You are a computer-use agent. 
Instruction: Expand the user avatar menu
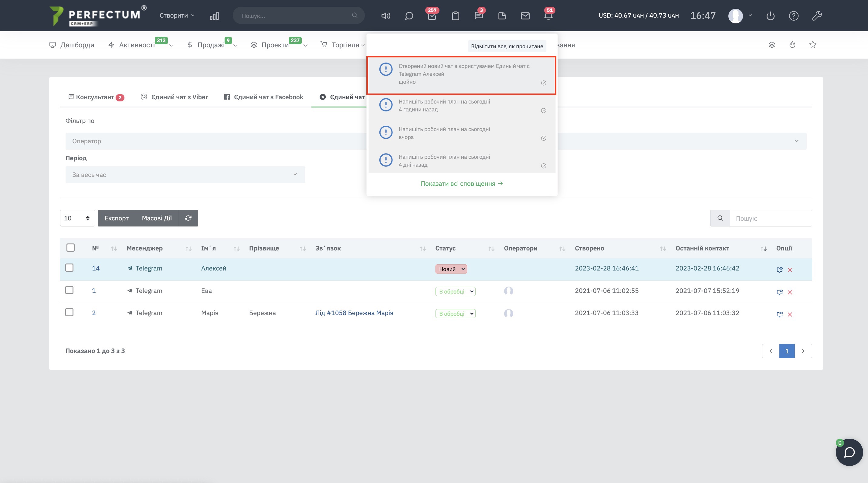740,16
